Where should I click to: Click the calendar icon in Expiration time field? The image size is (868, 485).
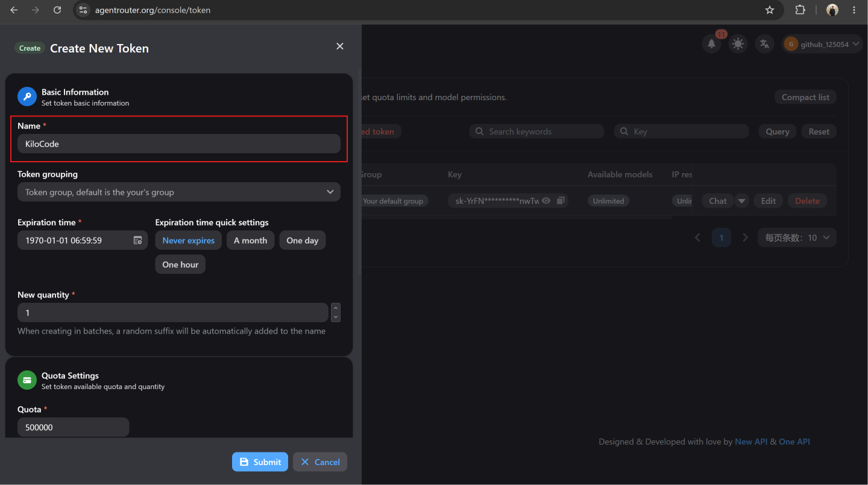137,240
